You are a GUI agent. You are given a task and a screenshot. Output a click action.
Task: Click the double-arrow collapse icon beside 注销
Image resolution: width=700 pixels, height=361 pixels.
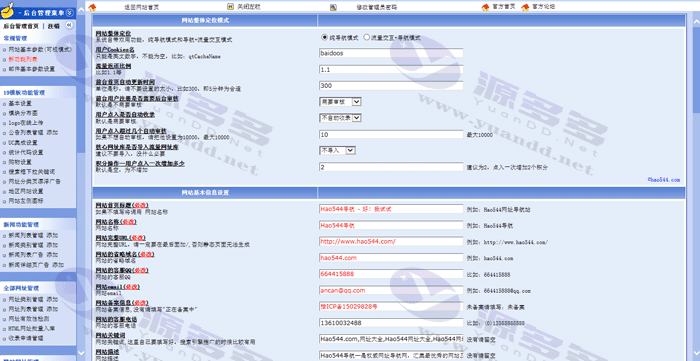tap(69, 26)
